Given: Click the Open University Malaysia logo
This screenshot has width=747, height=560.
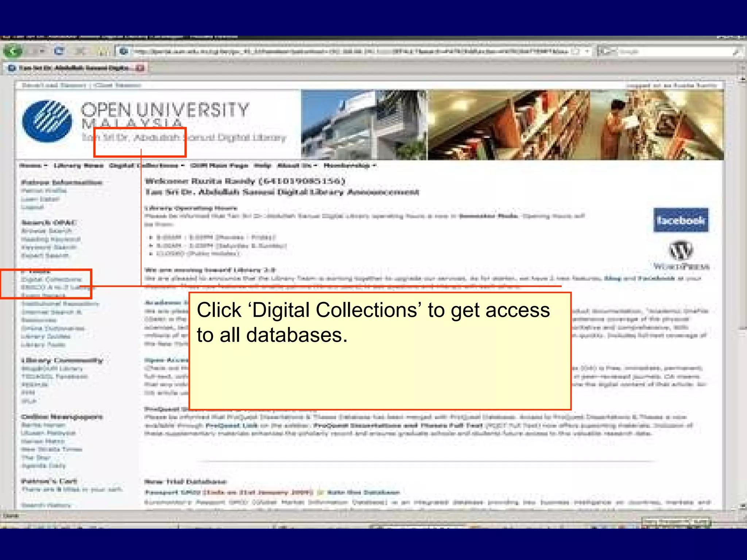Looking at the screenshot, I should pos(47,121).
